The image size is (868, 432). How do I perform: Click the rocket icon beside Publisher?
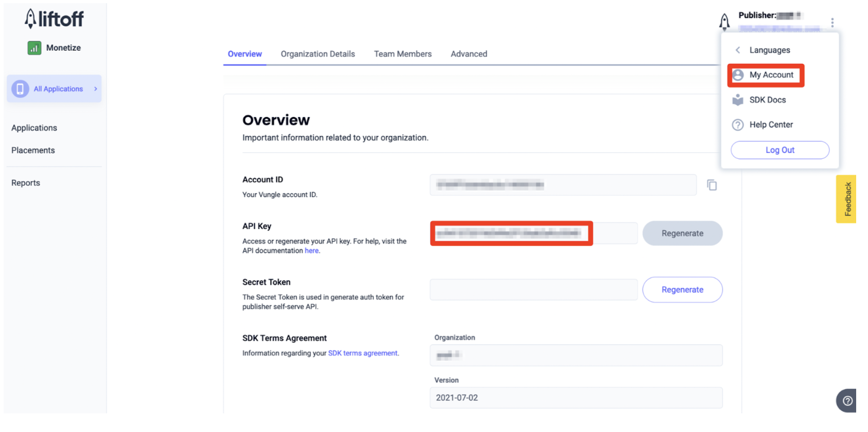click(724, 21)
